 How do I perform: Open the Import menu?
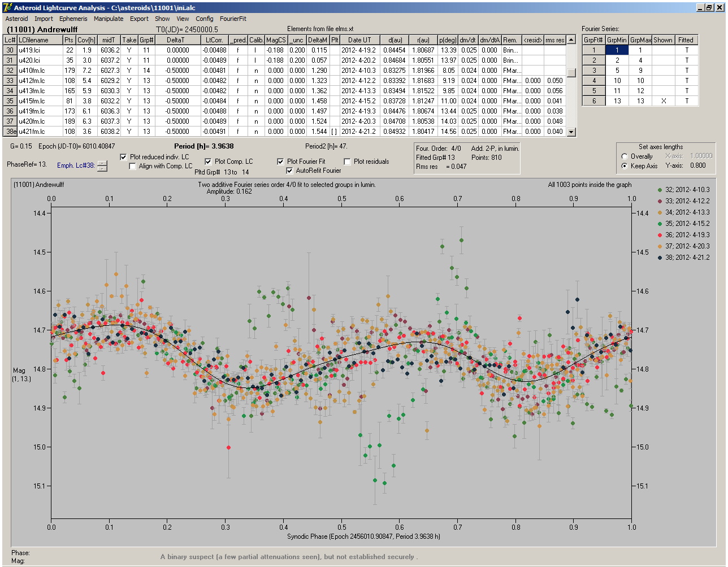pos(44,19)
